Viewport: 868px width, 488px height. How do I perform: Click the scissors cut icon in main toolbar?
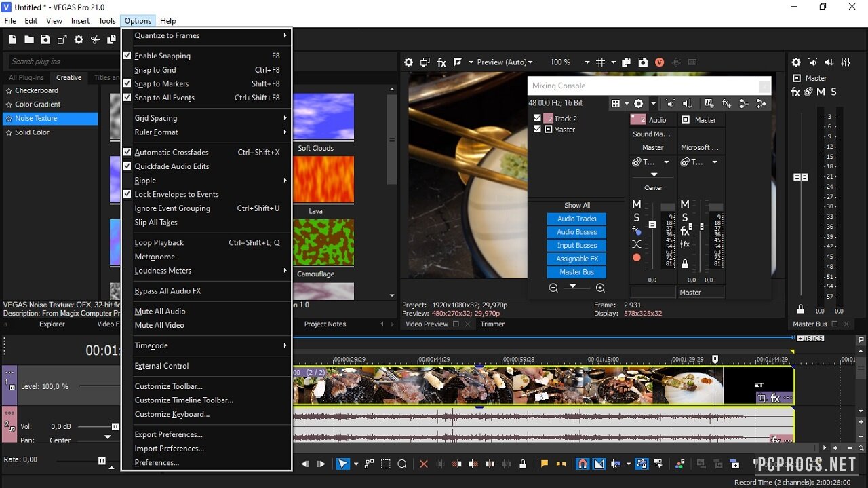[x=95, y=40]
